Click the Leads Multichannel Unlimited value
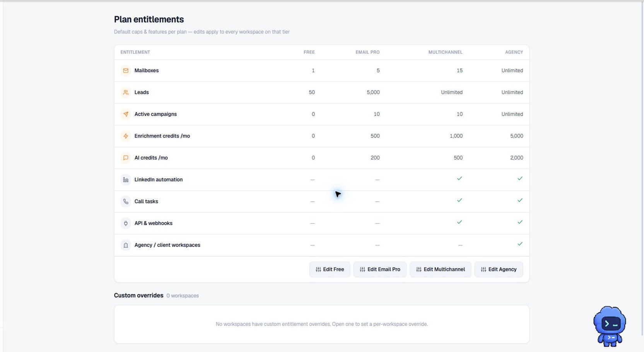The height and width of the screenshot is (352, 644). point(452,92)
